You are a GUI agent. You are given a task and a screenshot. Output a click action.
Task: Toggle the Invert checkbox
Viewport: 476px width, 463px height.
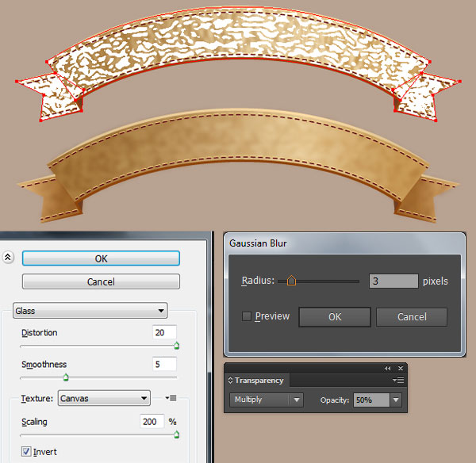pos(26,451)
